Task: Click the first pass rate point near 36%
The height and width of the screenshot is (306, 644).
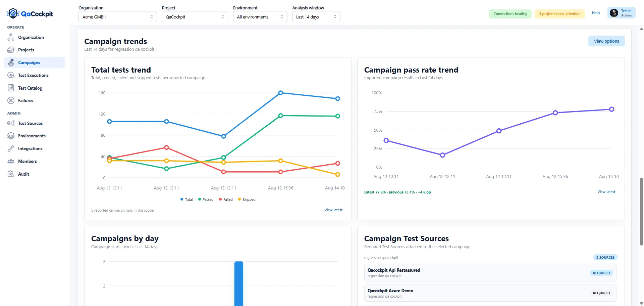Action: 386,140
